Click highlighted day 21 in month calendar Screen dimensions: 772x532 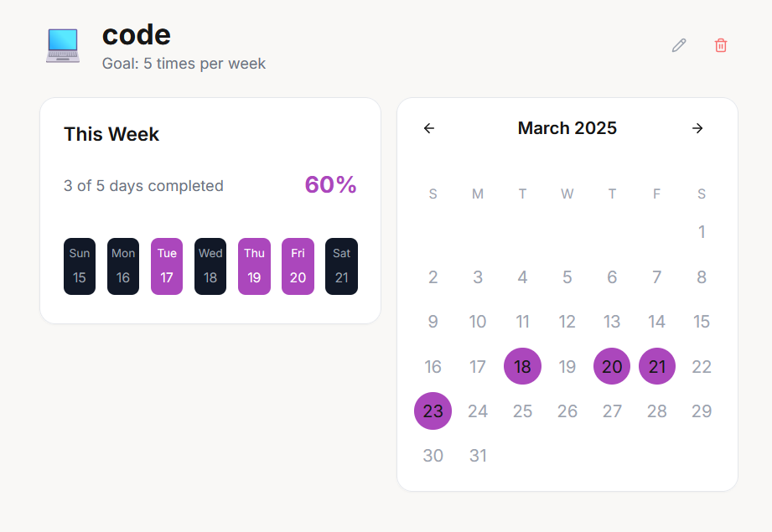pyautogui.click(x=657, y=366)
